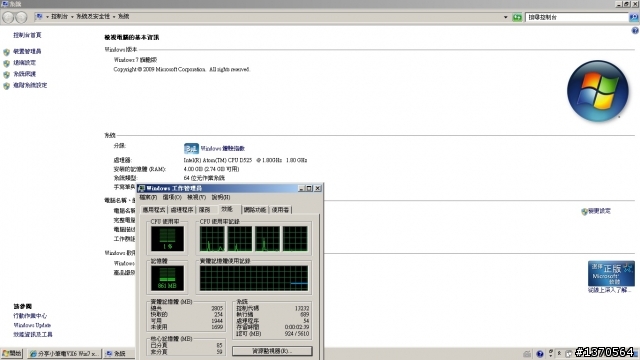
Task: Open the 裝置管理員 link
Action: tap(27, 51)
